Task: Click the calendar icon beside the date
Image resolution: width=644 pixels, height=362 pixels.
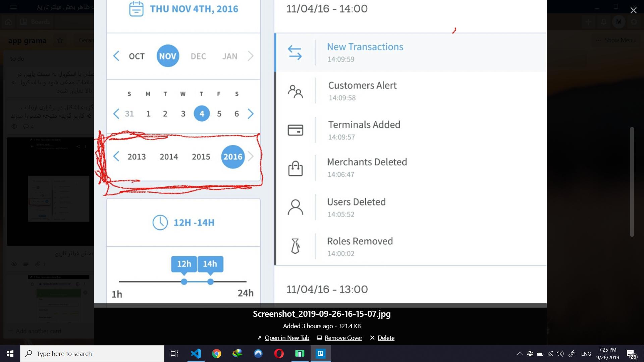Action: (x=136, y=9)
